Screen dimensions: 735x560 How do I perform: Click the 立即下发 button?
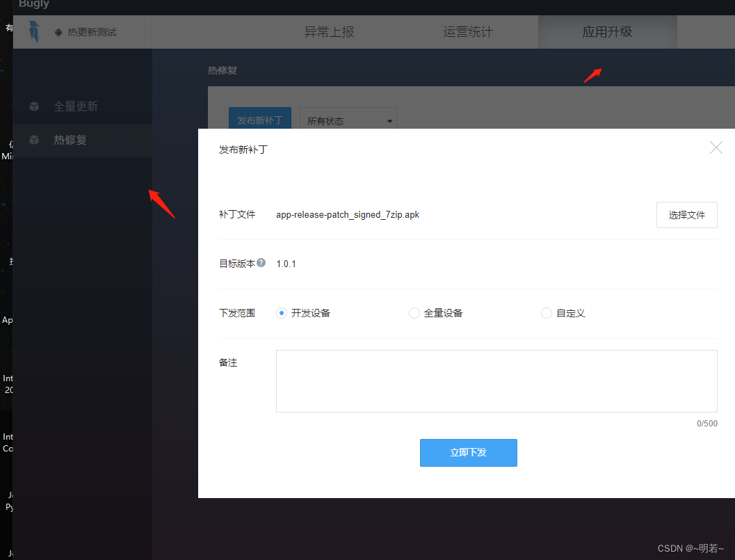(x=468, y=453)
